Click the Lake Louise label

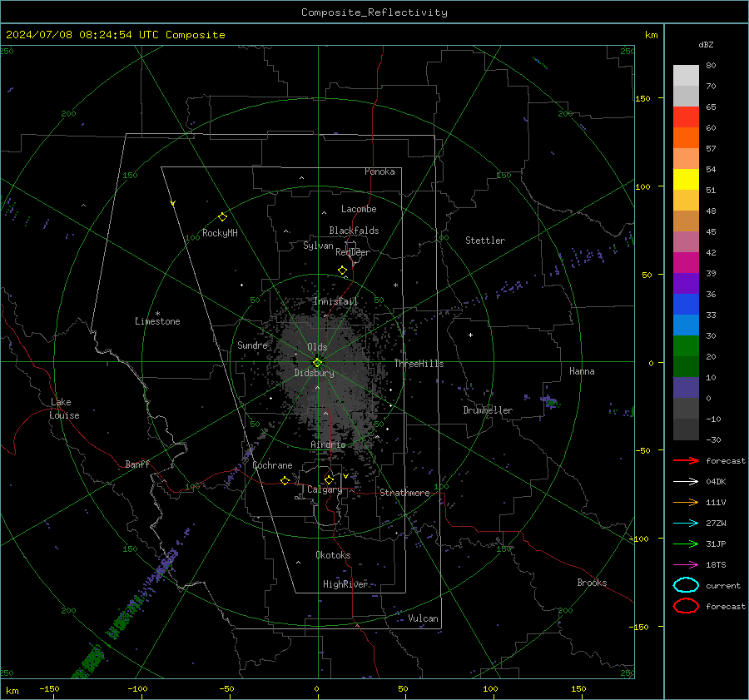click(64, 409)
